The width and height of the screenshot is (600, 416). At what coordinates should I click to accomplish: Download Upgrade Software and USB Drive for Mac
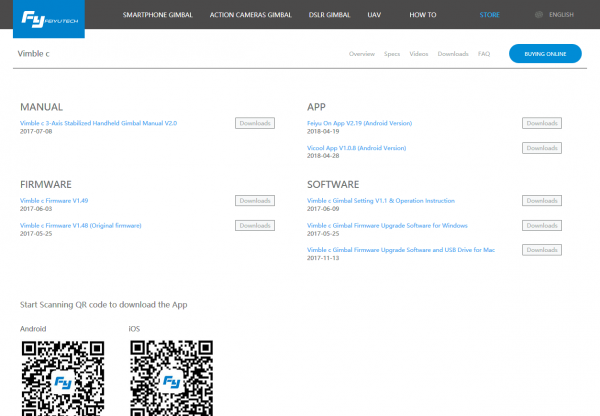(542, 250)
